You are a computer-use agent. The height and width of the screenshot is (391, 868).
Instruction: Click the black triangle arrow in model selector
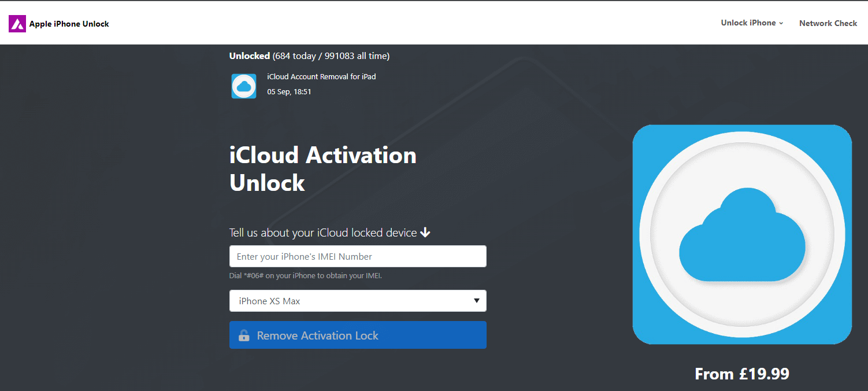477,301
